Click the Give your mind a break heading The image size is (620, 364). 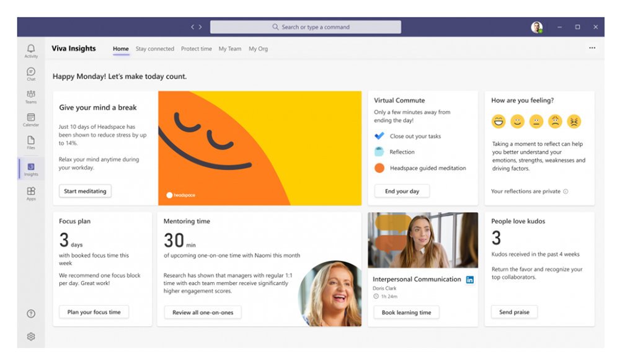[x=98, y=108]
